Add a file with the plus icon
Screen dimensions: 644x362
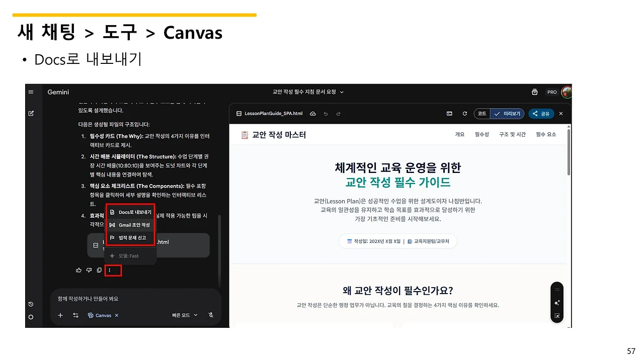pyautogui.click(x=60, y=315)
